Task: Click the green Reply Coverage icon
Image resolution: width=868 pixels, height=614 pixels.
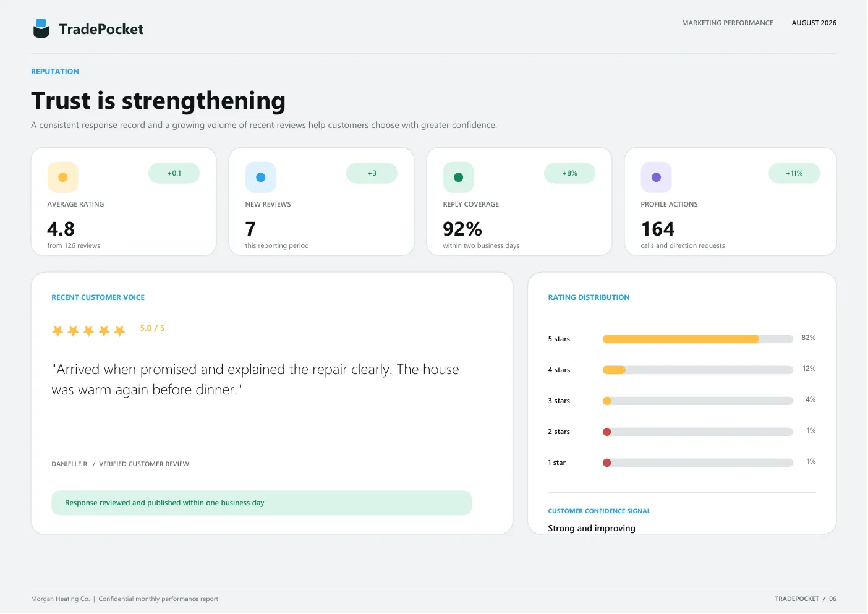Action: [x=458, y=177]
